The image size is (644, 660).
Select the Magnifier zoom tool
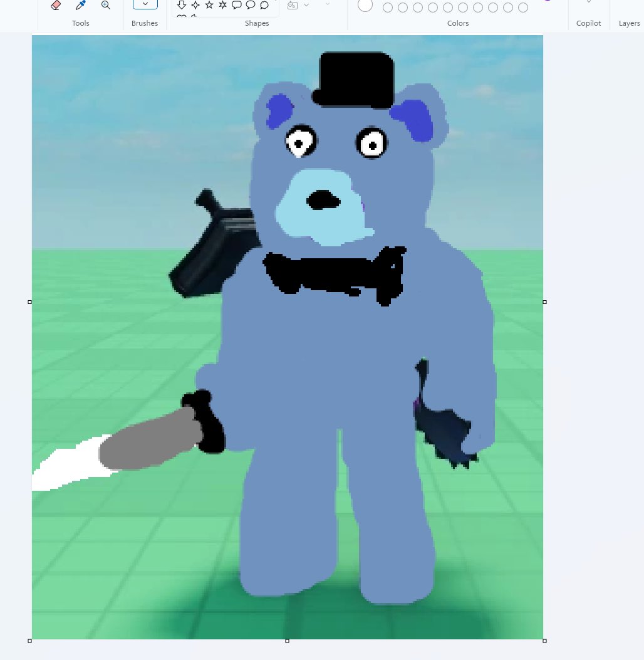point(106,5)
